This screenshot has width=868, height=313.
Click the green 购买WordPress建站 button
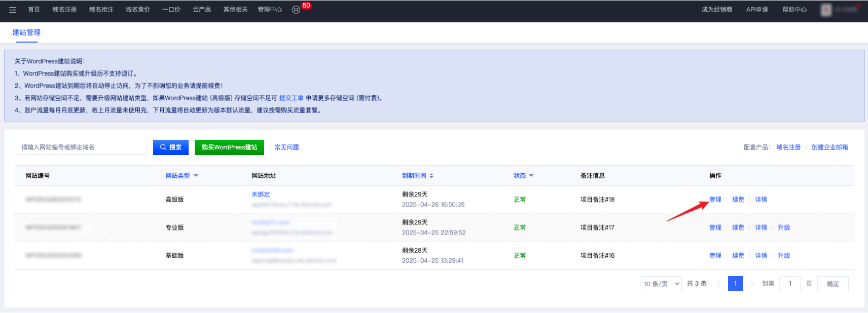229,147
